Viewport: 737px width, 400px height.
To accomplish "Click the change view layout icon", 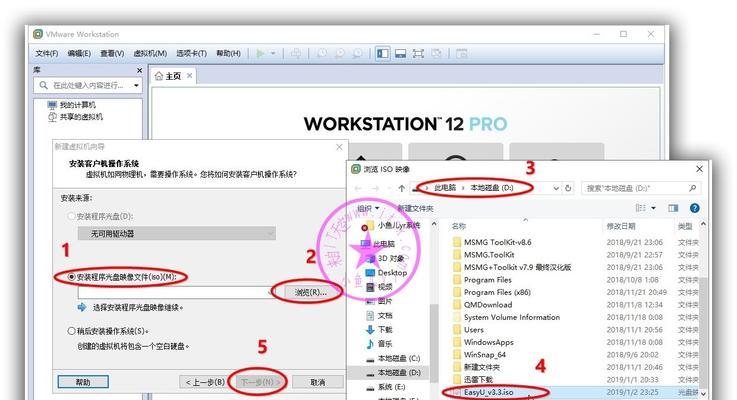I will point(640,208).
